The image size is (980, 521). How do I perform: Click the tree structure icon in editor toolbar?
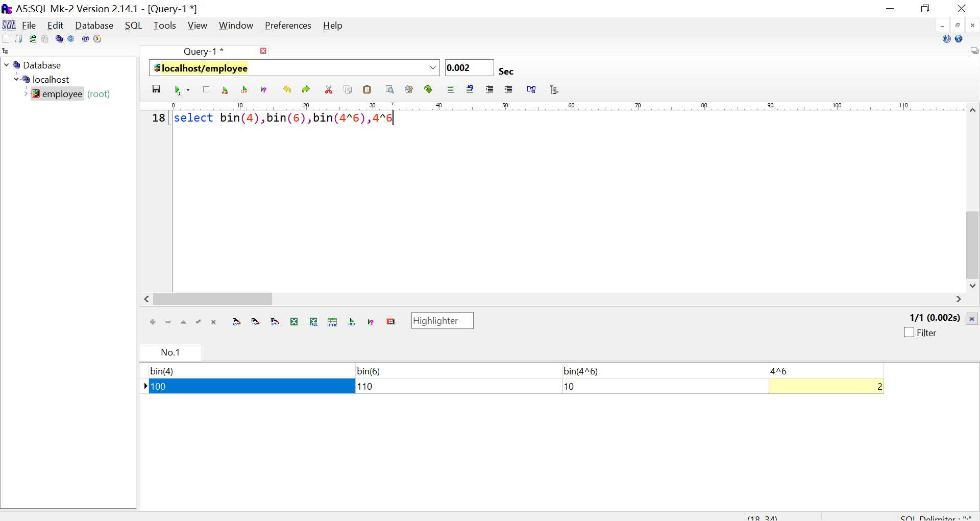(x=554, y=90)
